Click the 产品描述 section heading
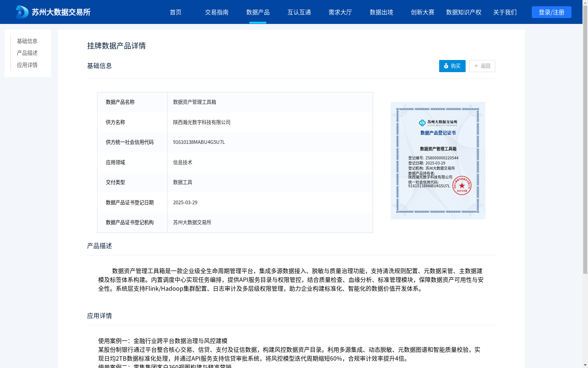The width and height of the screenshot is (588, 368). pyautogui.click(x=100, y=245)
